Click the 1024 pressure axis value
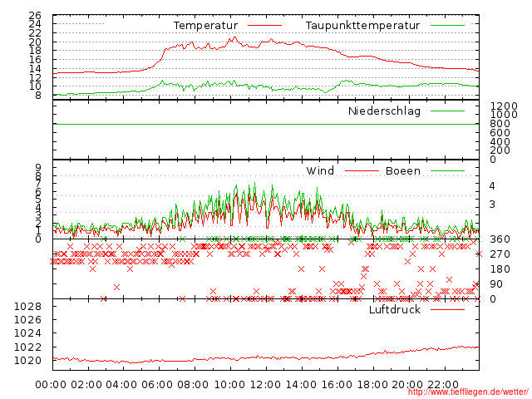Image resolution: width=532 pixels, height=399 pixels. (x=27, y=333)
